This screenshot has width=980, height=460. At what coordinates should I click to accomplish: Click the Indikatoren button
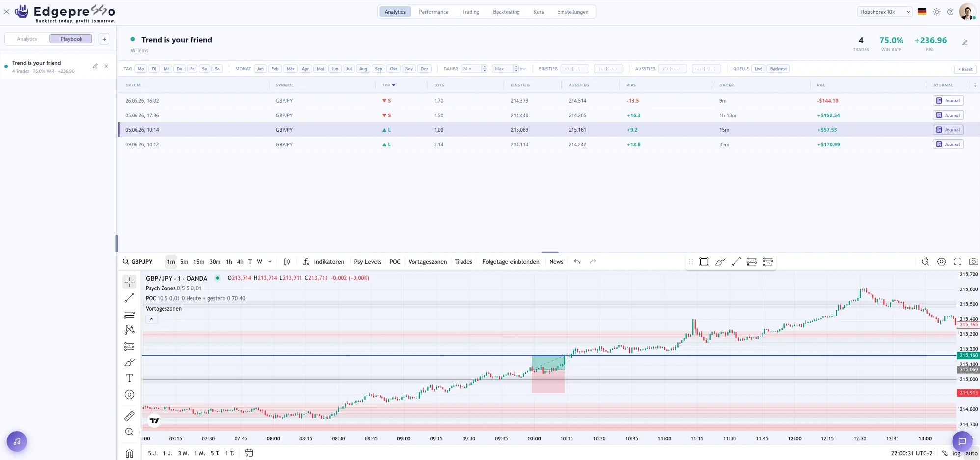324,262
